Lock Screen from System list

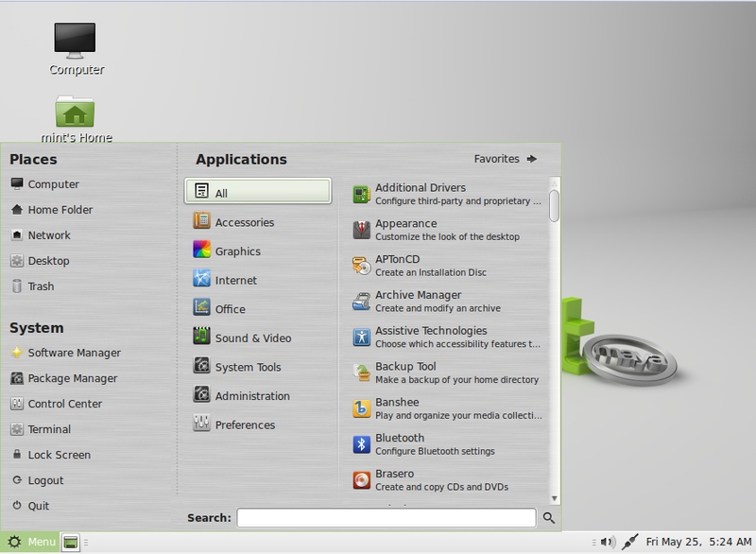pos(51,455)
